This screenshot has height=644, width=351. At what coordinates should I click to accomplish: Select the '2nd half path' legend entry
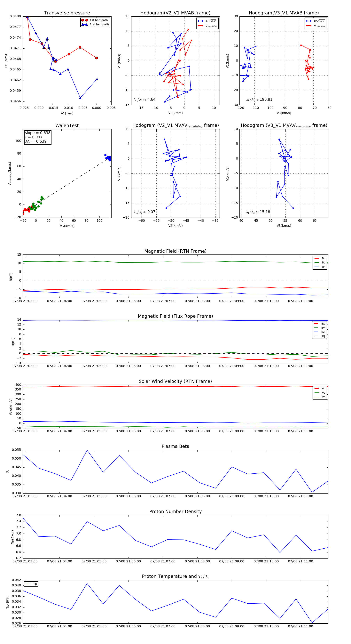pos(95,25)
